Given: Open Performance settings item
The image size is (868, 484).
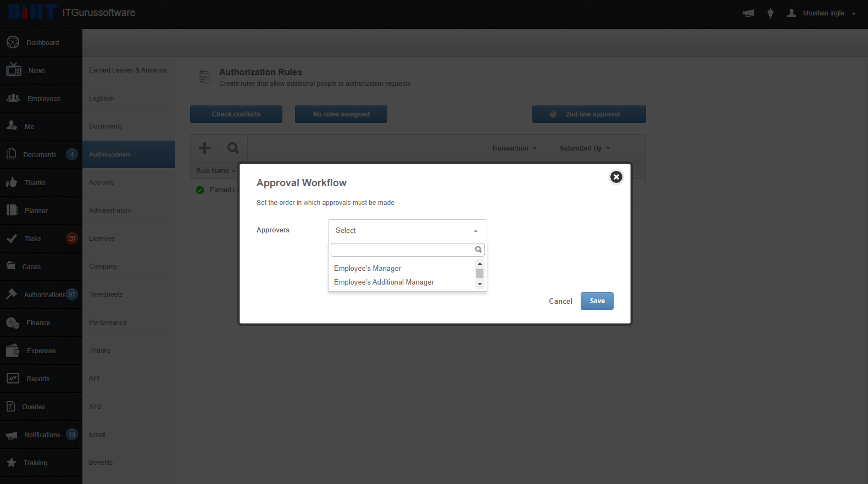Looking at the screenshot, I should point(129,322).
